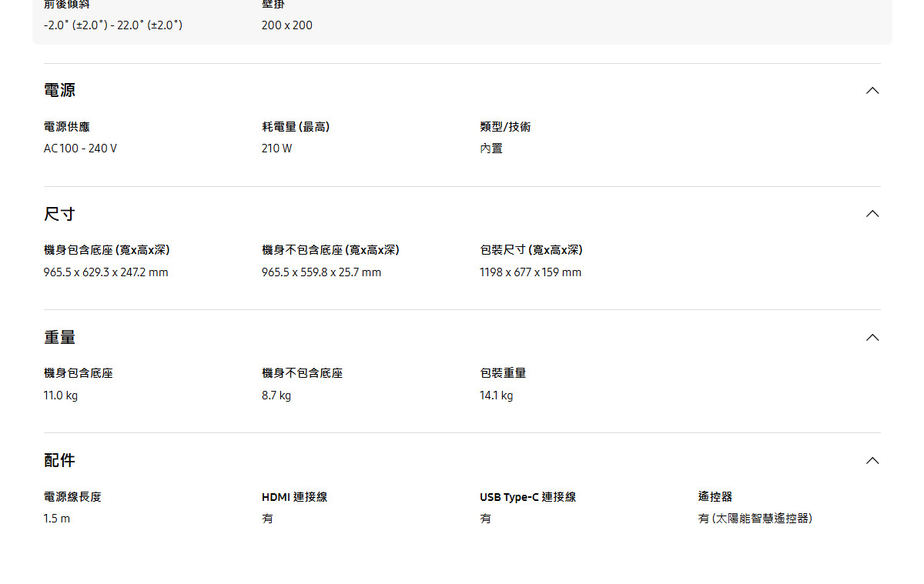
Task: Click the USB Type-C 連接線 label
Action: (x=527, y=497)
